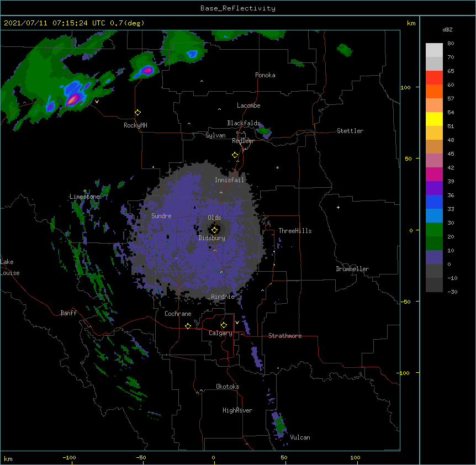476x465 pixels.
Task: Click the Lacombe city label
Action: (248, 105)
